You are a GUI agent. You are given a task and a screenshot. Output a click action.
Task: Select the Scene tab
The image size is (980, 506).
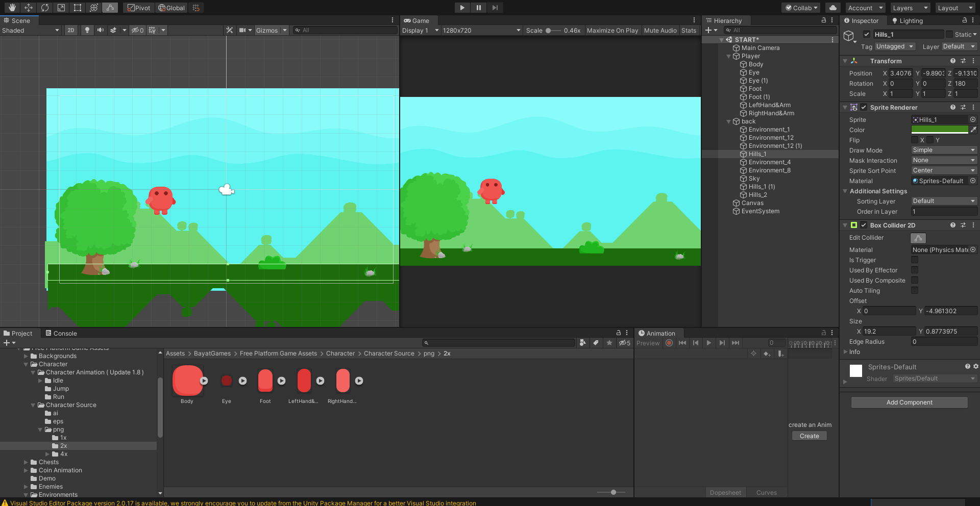tap(17, 20)
